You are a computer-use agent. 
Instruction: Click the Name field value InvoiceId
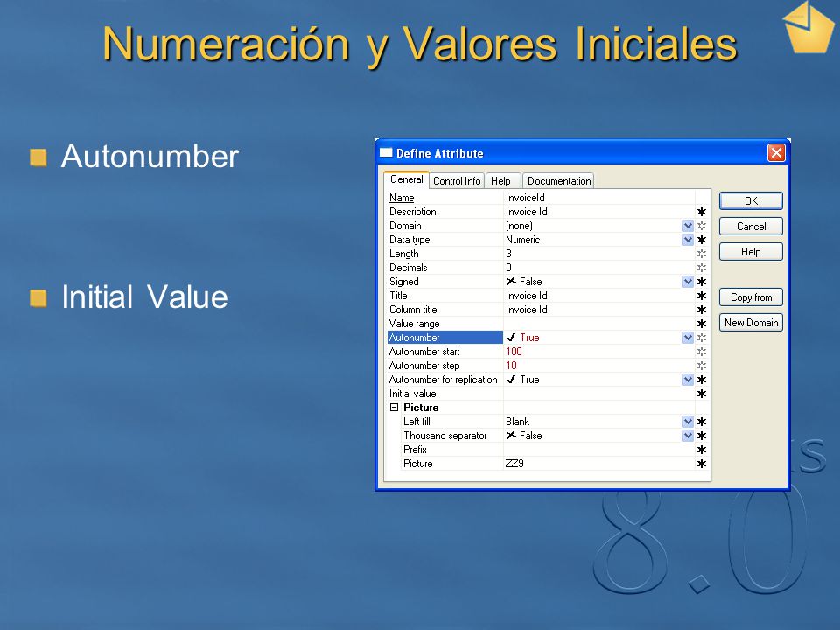pyautogui.click(x=525, y=198)
